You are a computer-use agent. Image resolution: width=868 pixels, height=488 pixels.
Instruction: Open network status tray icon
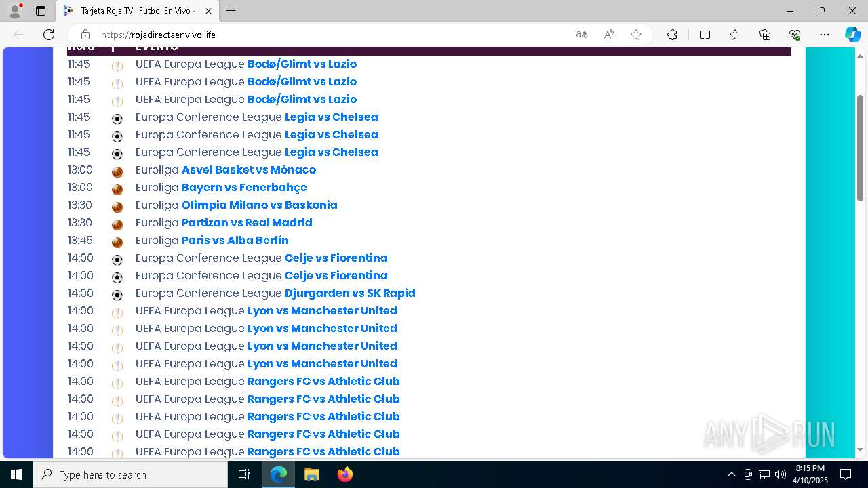click(764, 474)
